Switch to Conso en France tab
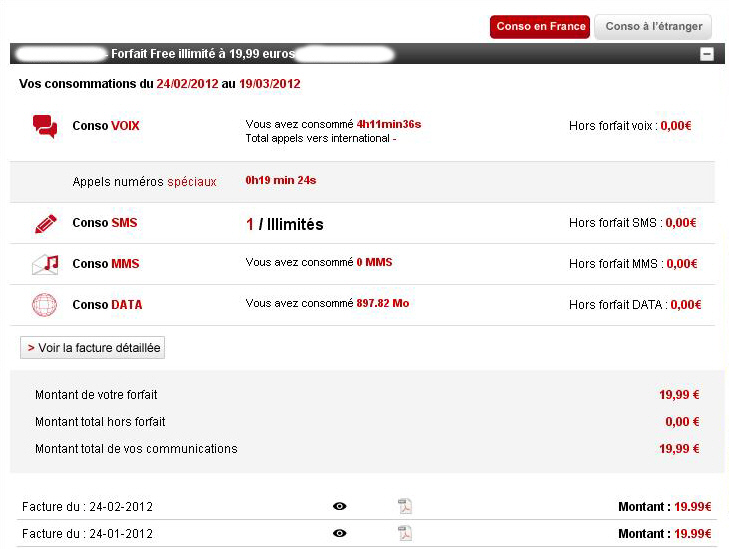Screen dimensions: 729x549 pyautogui.click(x=540, y=26)
